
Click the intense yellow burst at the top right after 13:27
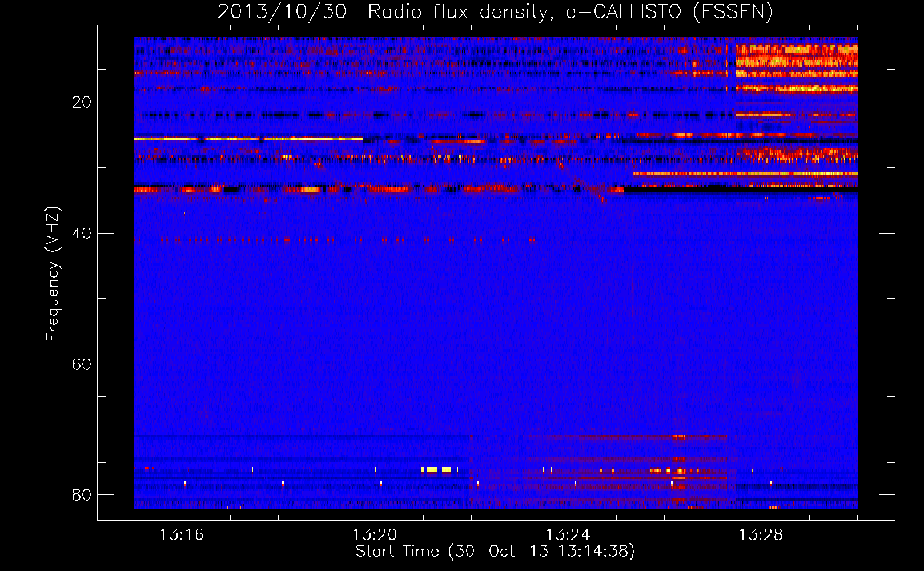(x=796, y=69)
